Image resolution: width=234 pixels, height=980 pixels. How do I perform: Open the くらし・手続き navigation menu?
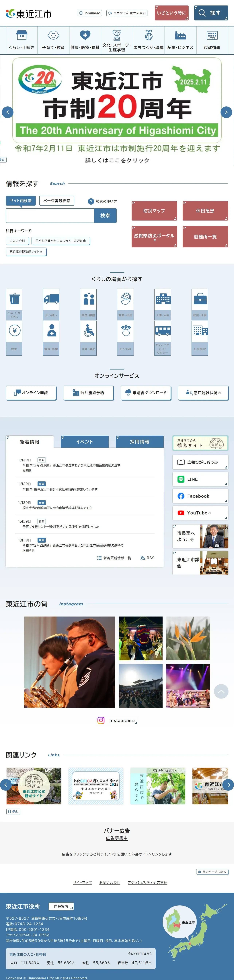coord(22,40)
